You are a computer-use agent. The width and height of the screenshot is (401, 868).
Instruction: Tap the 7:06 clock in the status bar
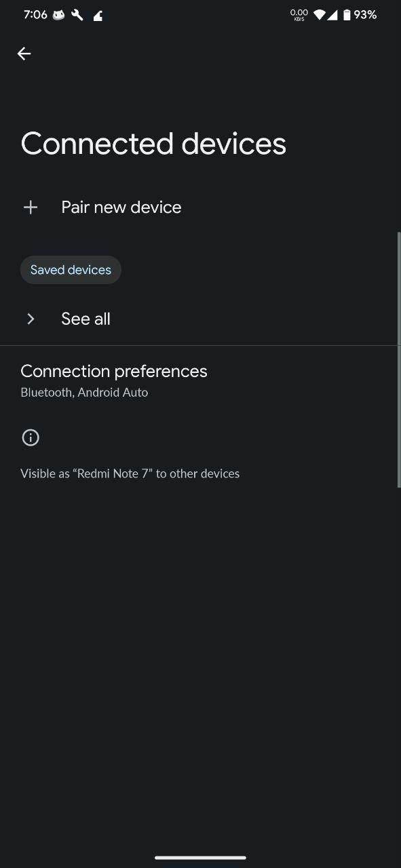pyautogui.click(x=35, y=14)
